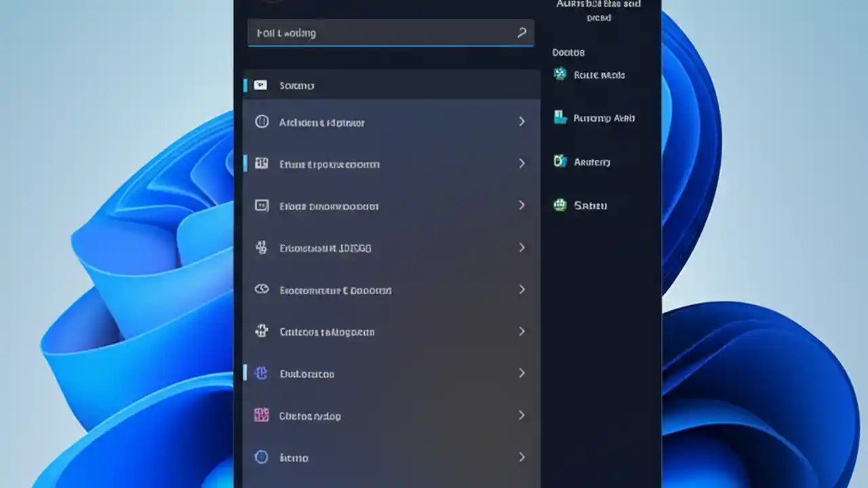Click the camera icon beside the top result
The width and height of the screenshot is (868, 488).
260,85
